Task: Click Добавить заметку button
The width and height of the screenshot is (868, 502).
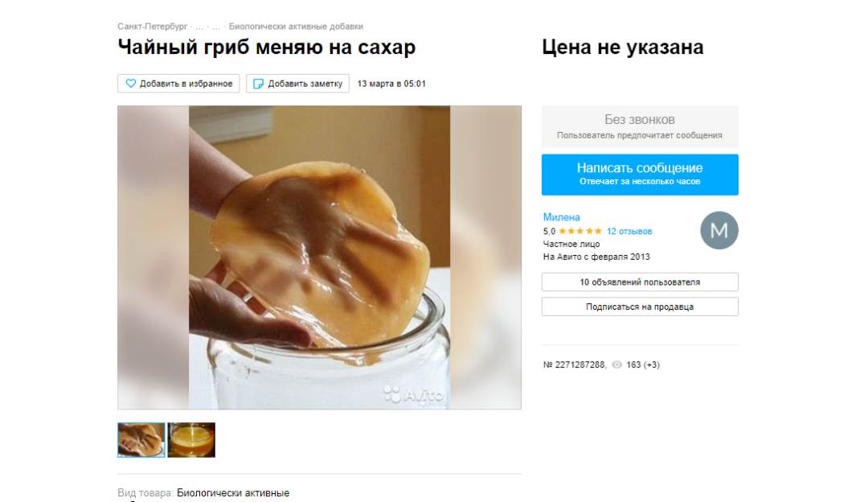Action: pos(298,84)
